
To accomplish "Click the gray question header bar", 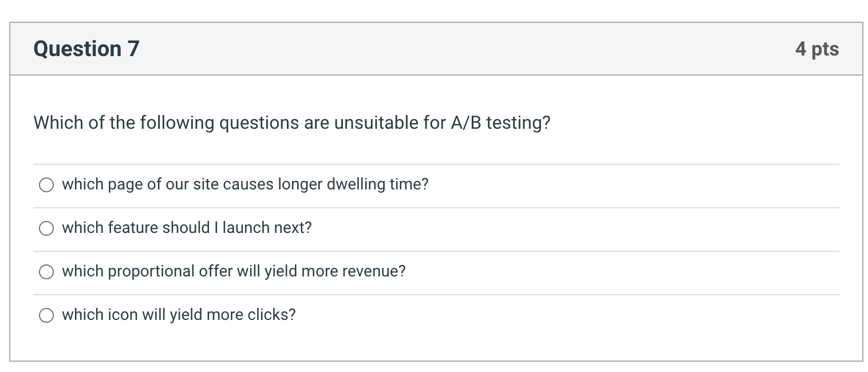I will coord(435,49).
